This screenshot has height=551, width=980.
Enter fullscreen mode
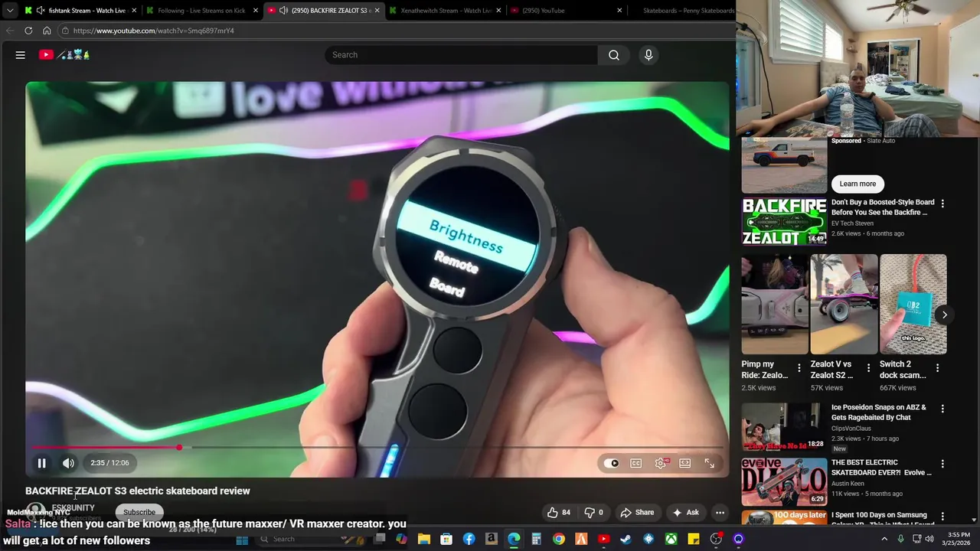click(710, 463)
